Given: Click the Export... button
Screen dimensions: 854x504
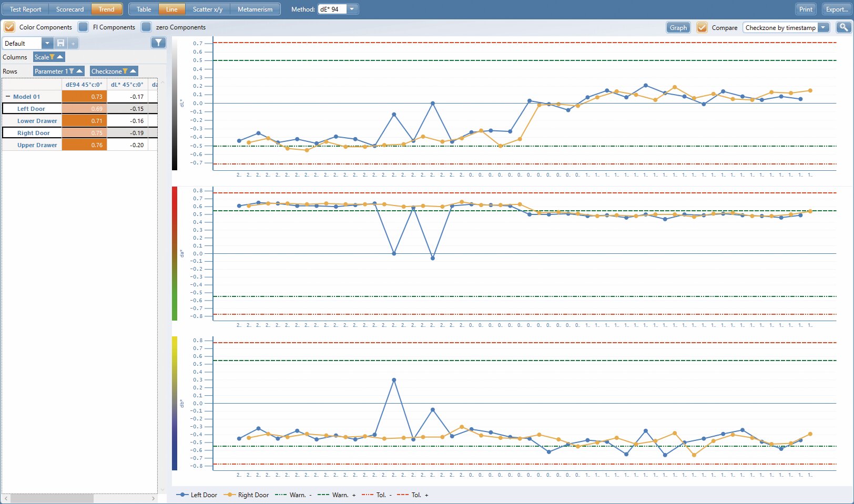Looking at the screenshot, I should coord(837,9).
